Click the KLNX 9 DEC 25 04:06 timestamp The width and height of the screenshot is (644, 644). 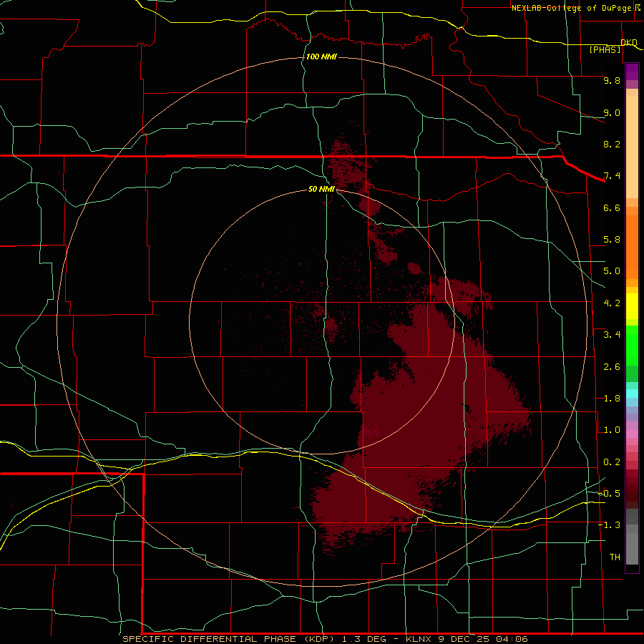pos(467,639)
